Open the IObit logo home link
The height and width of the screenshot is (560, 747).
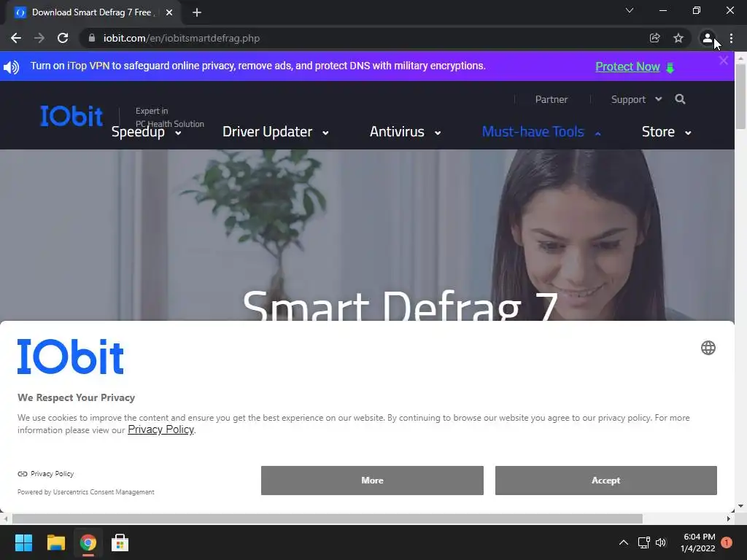click(x=71, y=116)
